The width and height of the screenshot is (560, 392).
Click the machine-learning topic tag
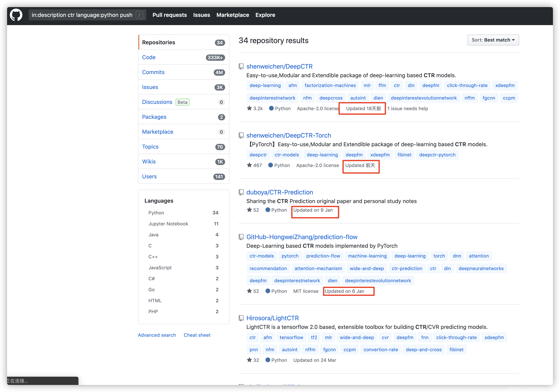[367, 256]
